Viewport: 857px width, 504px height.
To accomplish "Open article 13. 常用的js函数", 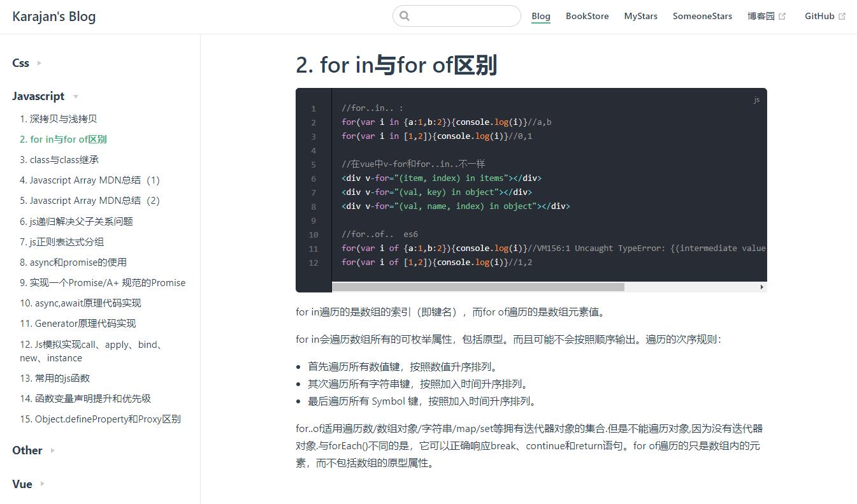I will [55, 378].
